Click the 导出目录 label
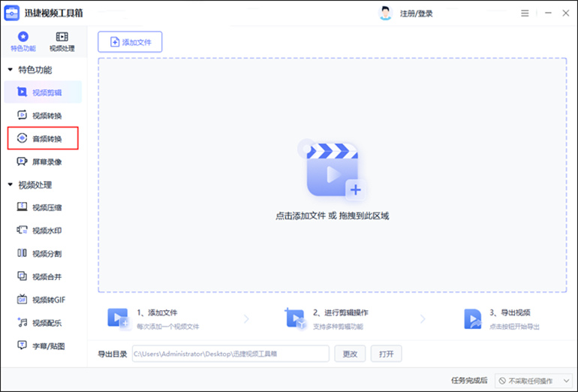Viewport: 578px width, 392px height. pyautogui.click(x=112, y=354)
